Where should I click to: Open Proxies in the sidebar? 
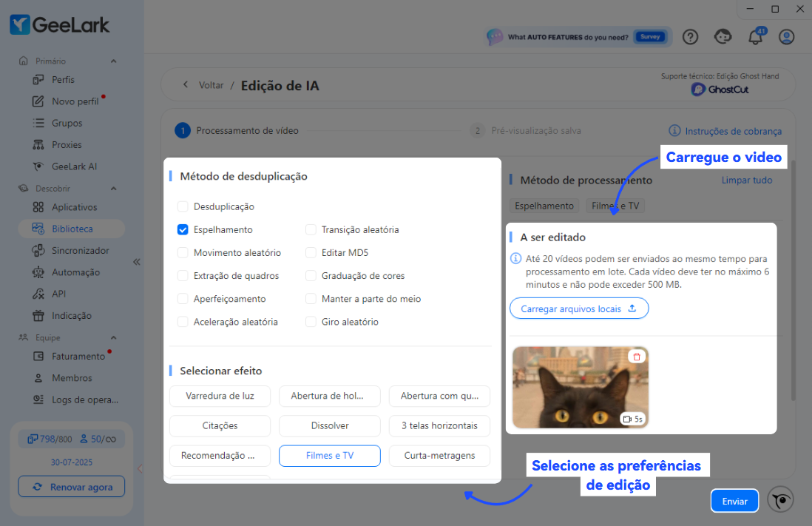coord(67,145)
